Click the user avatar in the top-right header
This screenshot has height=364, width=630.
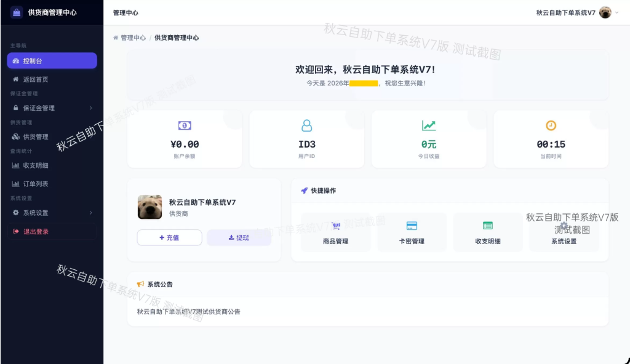[605, 12]
